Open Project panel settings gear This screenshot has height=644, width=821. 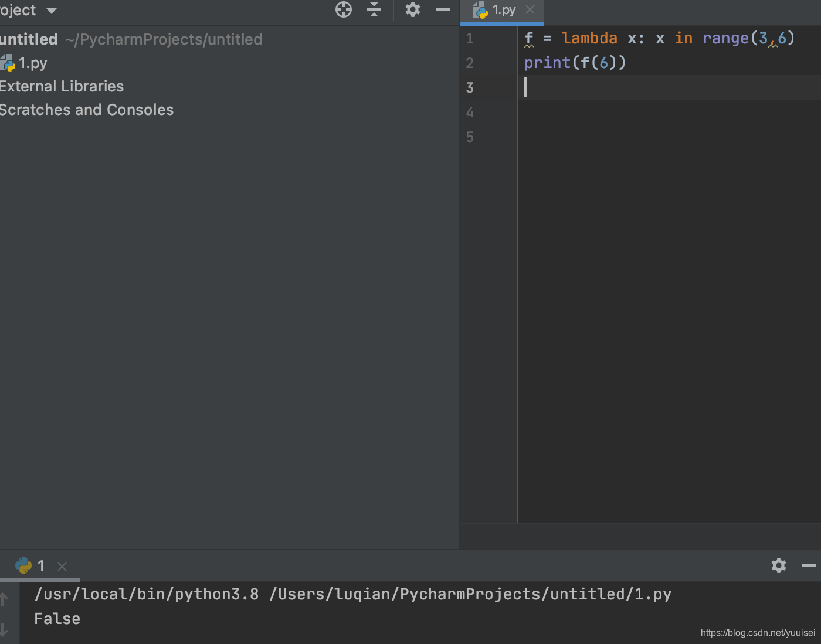[413, 9]
